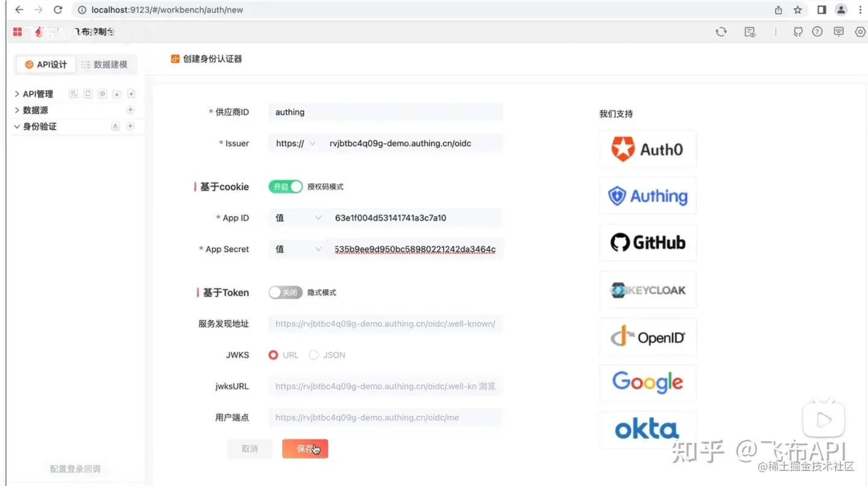The height and width of the screenshot is (486, 868).
Task: Reload the page in browser
Action: point(58,10)
